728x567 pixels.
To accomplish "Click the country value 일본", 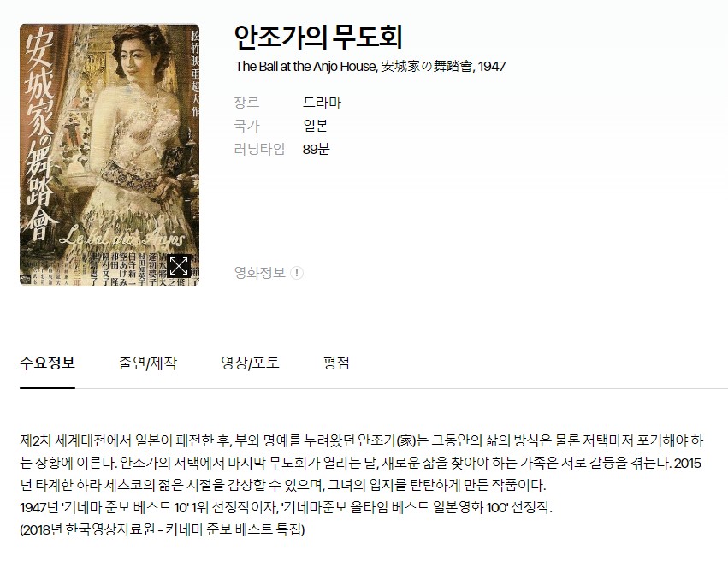I will 316,126.
